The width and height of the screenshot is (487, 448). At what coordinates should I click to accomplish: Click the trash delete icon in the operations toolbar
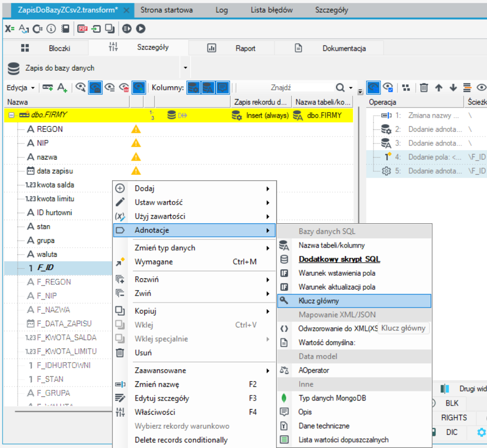click(423, 88)
